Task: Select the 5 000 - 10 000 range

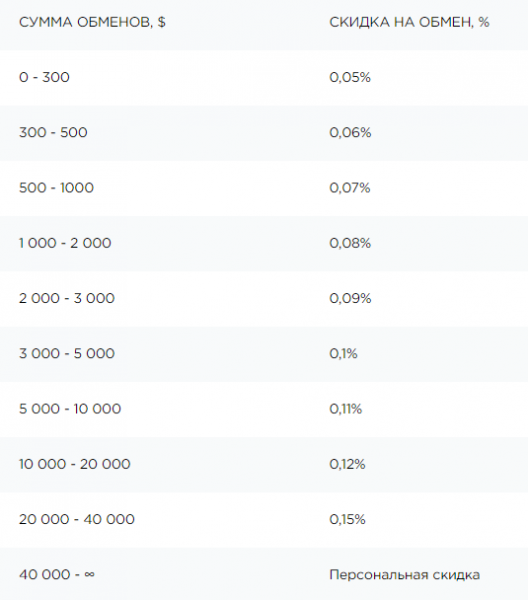Action: point(70,409)
